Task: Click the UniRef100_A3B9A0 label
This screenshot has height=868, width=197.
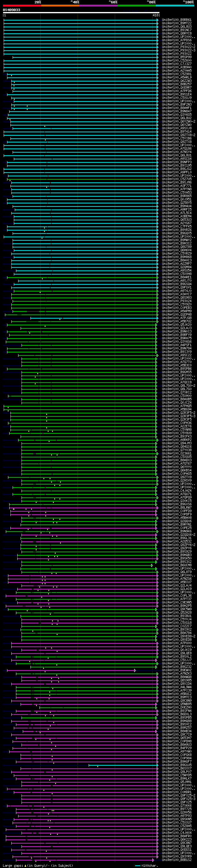Action: point(177,67)
